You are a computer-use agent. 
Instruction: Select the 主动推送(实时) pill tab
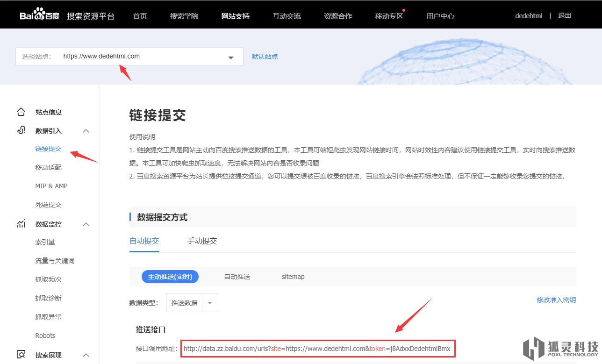170,277
